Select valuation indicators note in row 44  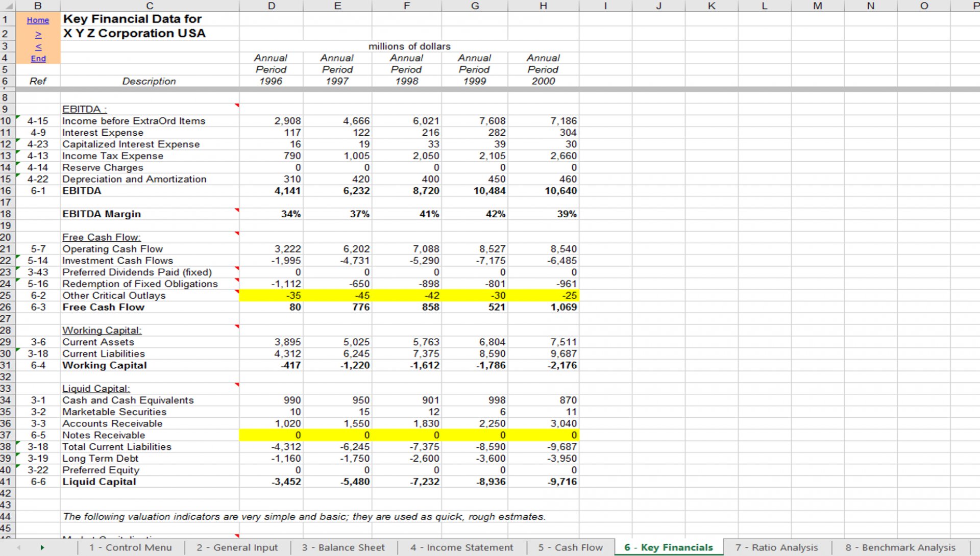coord(304,517)
